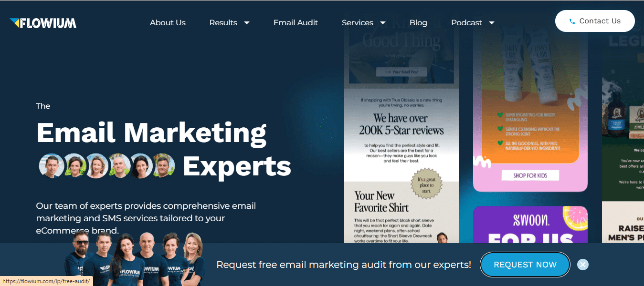Click the Flowium logo

(43, 23)
